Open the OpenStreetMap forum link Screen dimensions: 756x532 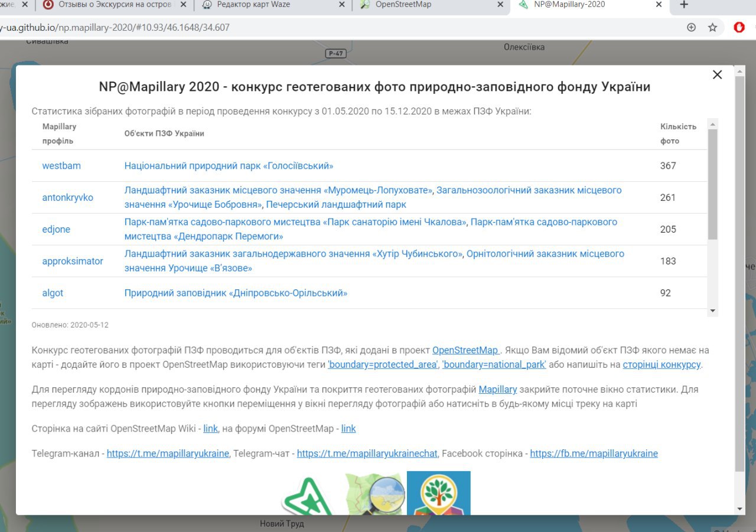[348, 429]
